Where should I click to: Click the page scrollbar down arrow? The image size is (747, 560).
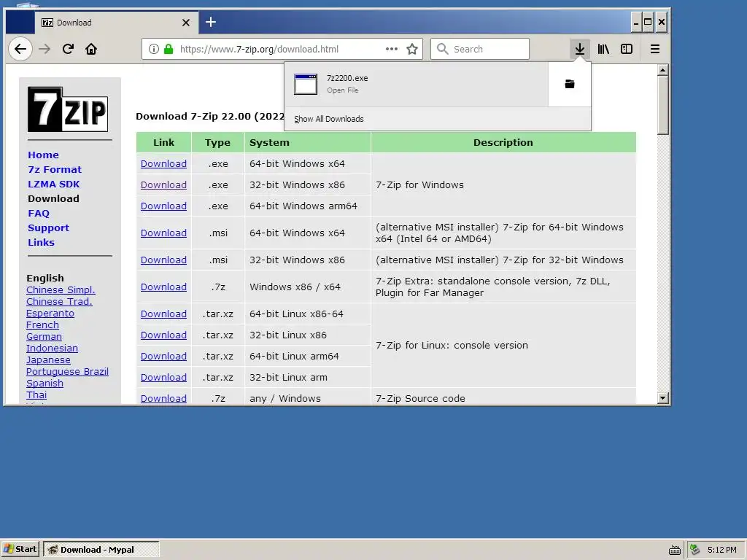click(x=662, y=398)
